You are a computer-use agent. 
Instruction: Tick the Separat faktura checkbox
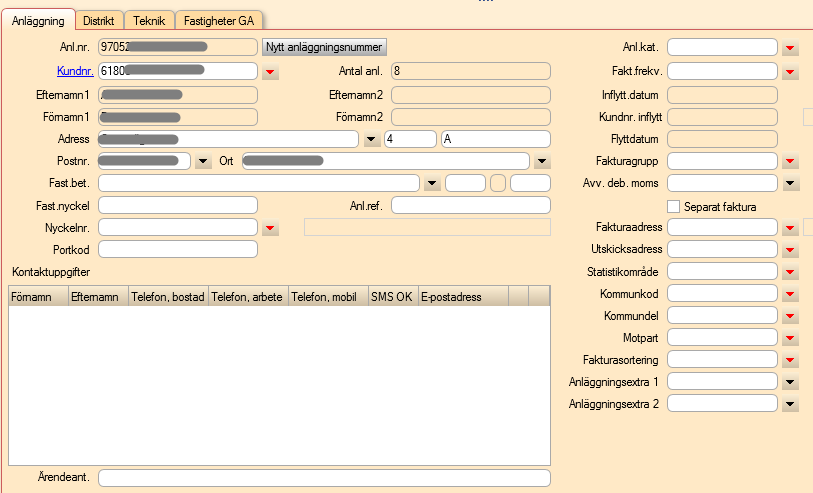click(673, 207)
